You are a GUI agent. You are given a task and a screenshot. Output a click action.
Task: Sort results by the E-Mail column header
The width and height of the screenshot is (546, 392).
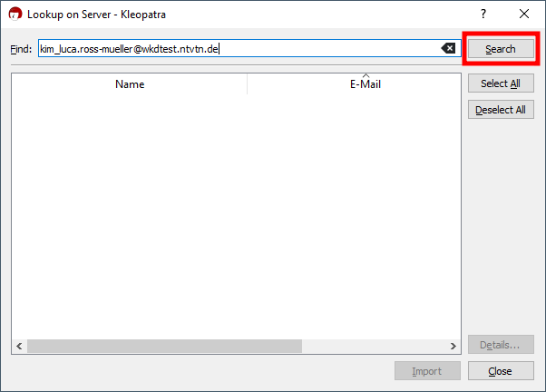click(x=365, y=85)
